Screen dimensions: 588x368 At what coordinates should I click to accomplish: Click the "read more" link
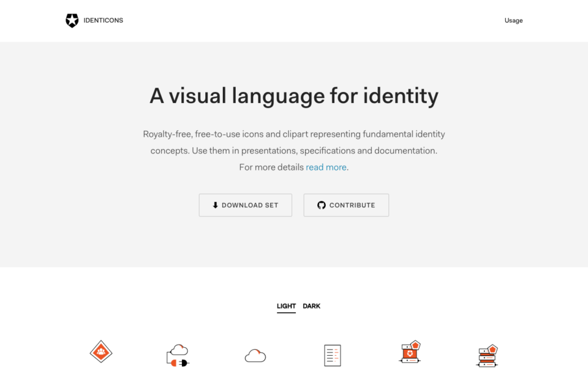point(326,167)
